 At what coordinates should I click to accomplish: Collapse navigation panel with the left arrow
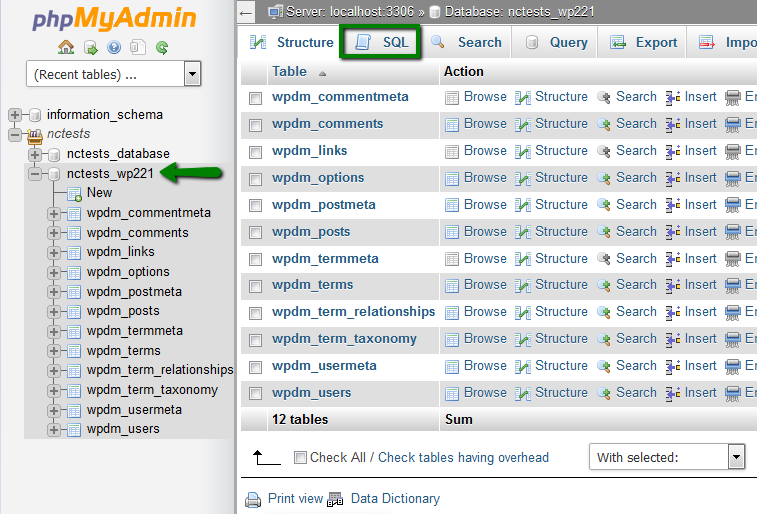[x=246, y=13]
